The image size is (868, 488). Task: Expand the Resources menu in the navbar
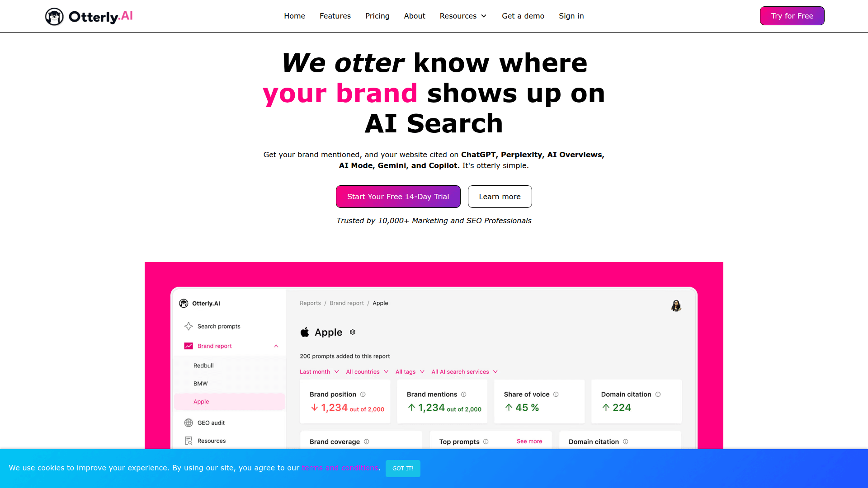[x=463, y=16]
